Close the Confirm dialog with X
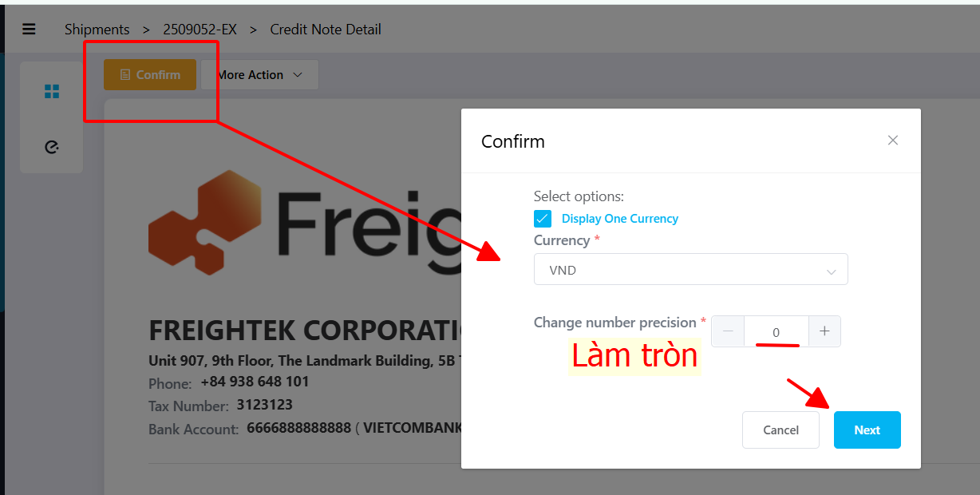The image size is (980, 495). coord(893,141)
